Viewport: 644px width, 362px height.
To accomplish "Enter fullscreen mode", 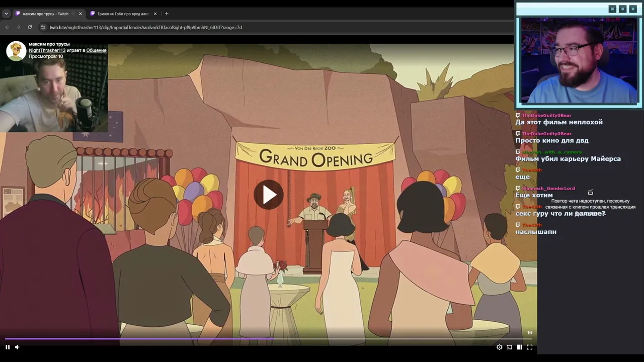I will coord(529,347).
